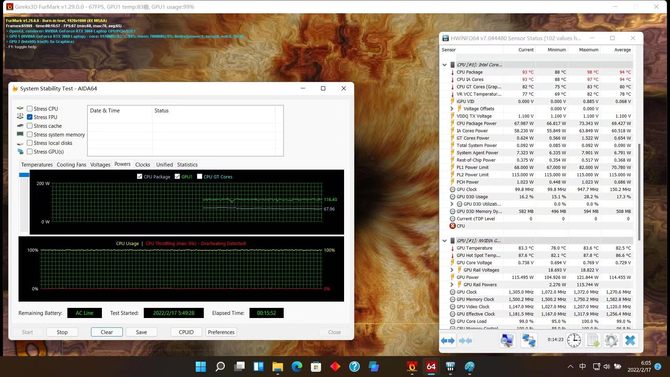Open the Windows Start menu
This screenshot has width=670, height=377.
tap(200, 366)
